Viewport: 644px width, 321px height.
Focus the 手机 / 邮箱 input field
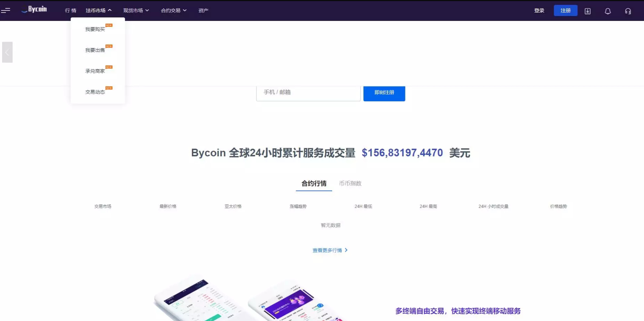308,93
